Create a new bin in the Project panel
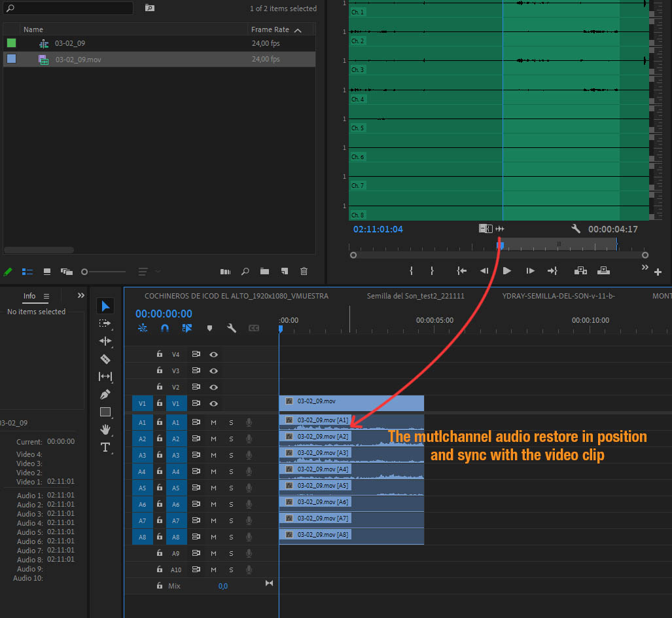Viewport: 672px width, 618px height. tap(264, 271)
